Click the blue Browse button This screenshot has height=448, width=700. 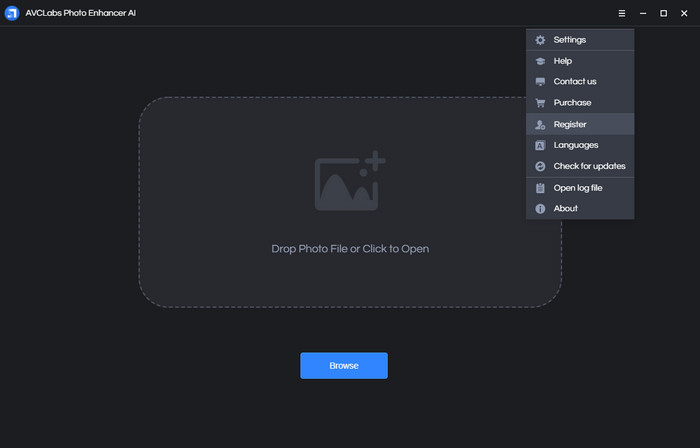pos(344,365)
